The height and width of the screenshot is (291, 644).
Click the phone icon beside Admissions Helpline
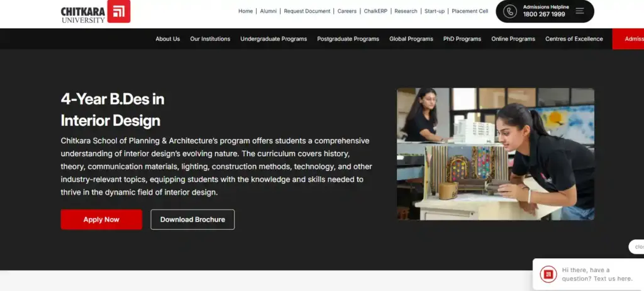pos(510,11)
